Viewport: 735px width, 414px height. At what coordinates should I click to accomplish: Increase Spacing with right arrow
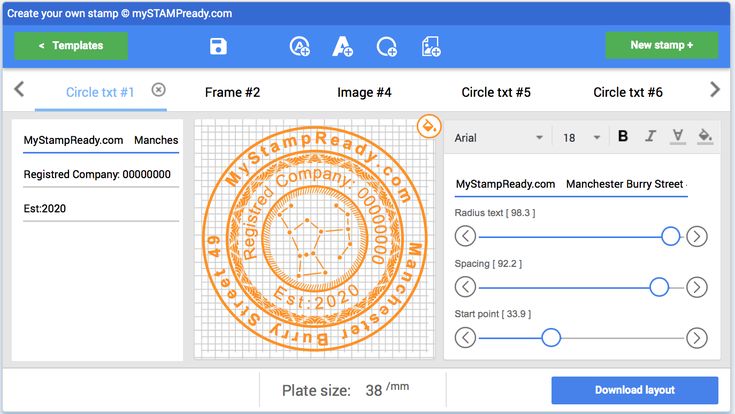pos(697,287)
